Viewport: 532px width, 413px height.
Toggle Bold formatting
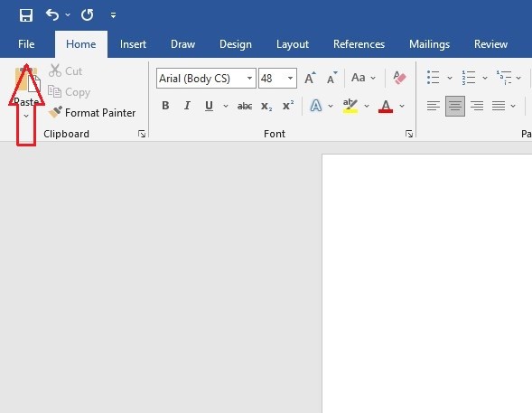pos(165,106)
